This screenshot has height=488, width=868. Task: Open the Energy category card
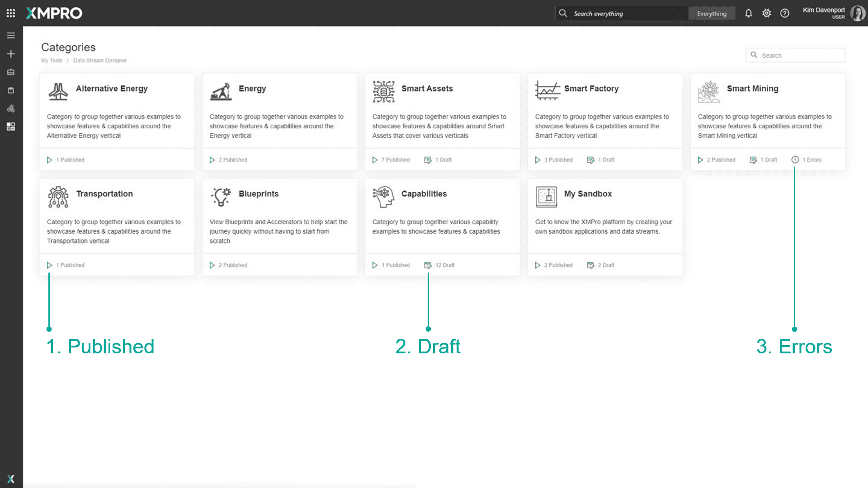click(x=279, y=111)
